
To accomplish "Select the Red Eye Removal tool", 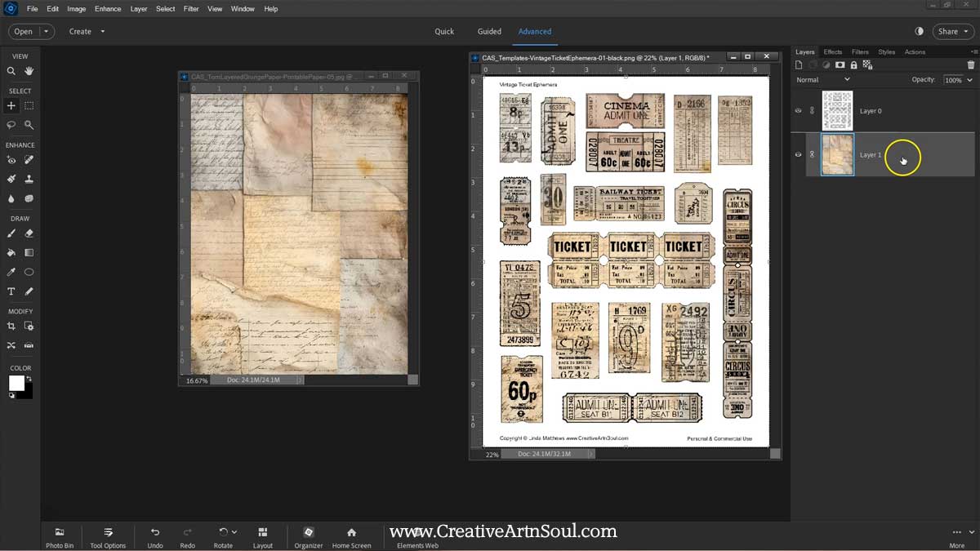I will (x=11, y=160).
